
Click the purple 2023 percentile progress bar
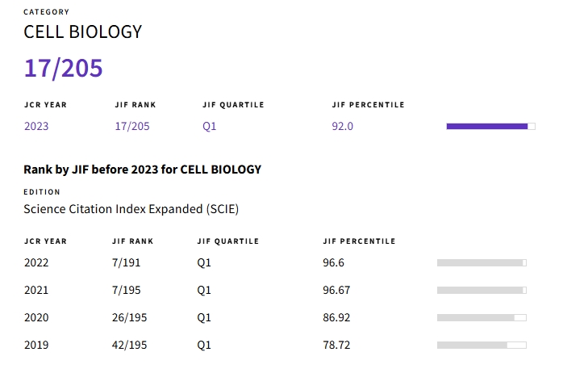pos(490,126)
